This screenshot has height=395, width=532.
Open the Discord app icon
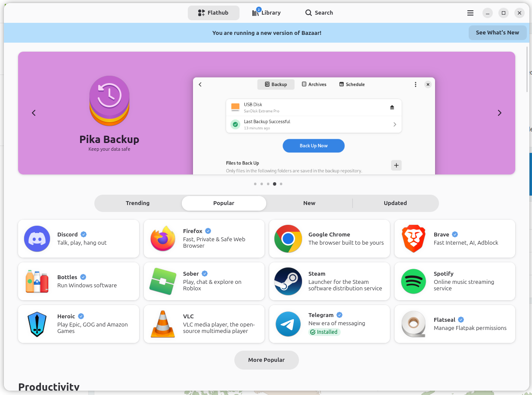pos(37,239)
